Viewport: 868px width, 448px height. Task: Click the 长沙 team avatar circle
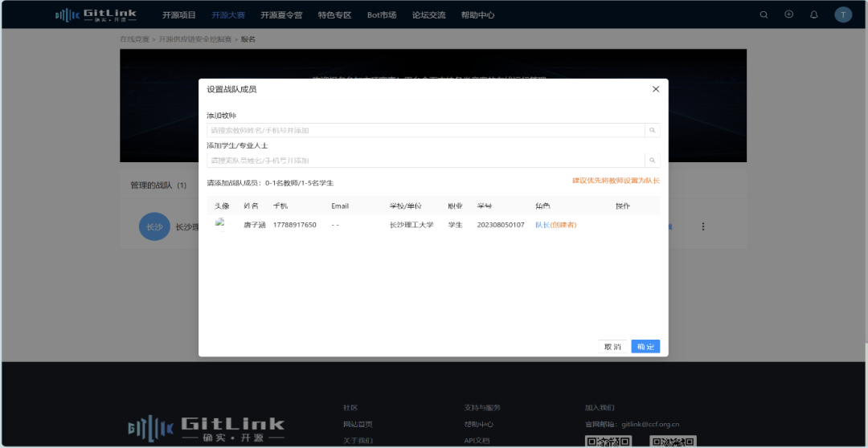coord(154,226)
